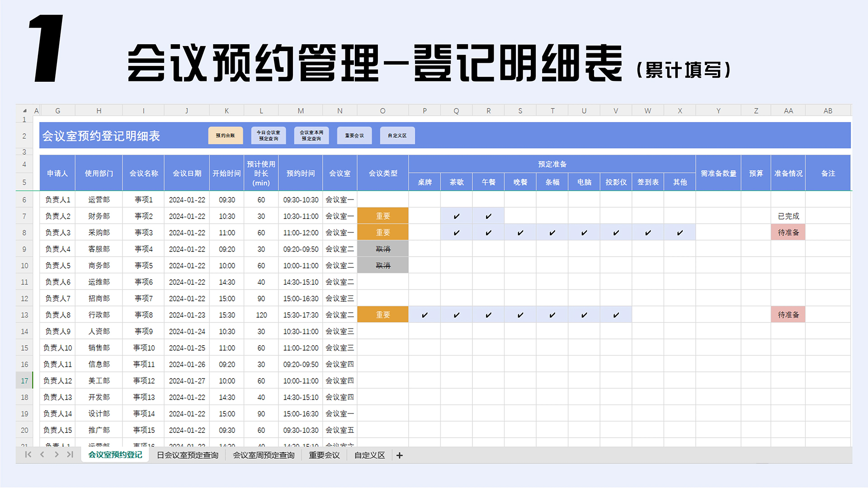Switch to 日会议室预定查询 sheet tab
Screen dimensions: 868x488
tap(187, 455)
